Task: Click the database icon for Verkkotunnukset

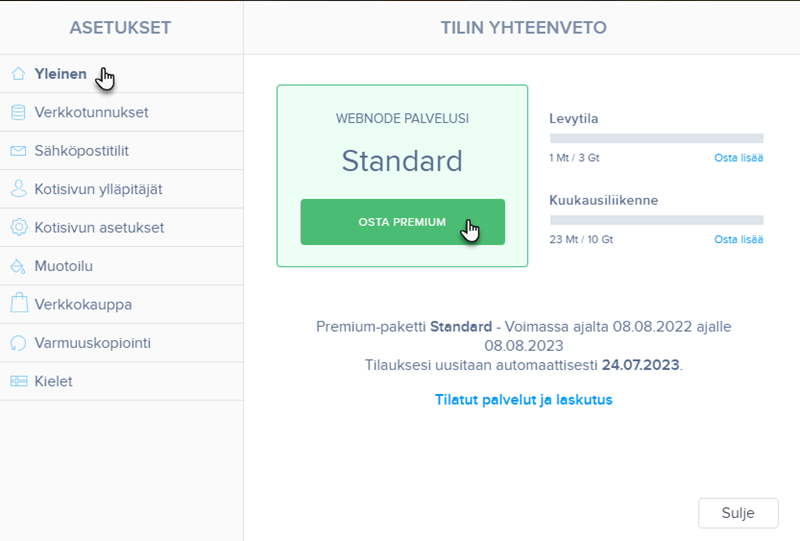Action: [18, 112]
